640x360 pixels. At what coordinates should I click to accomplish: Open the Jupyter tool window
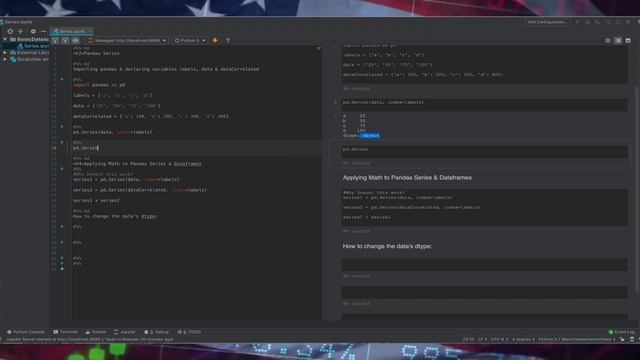(124, 332)
